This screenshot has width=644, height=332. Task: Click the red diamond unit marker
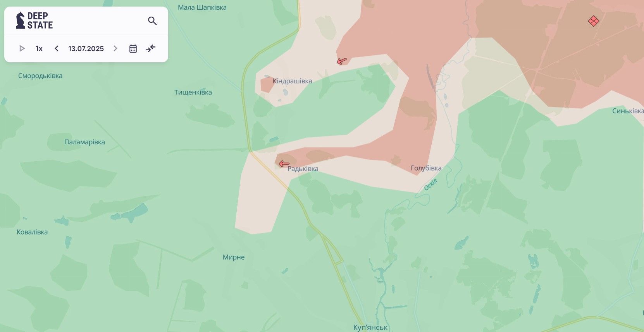point(594,21)
